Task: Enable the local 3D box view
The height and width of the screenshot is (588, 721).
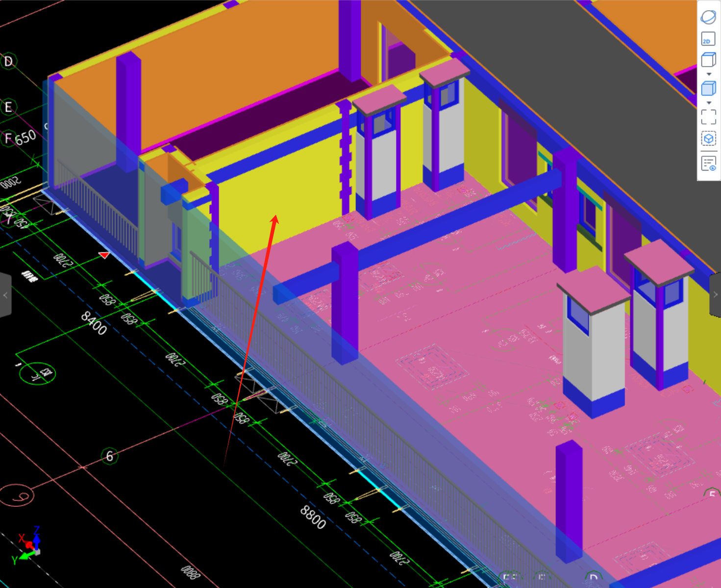Action: [708, 139]
